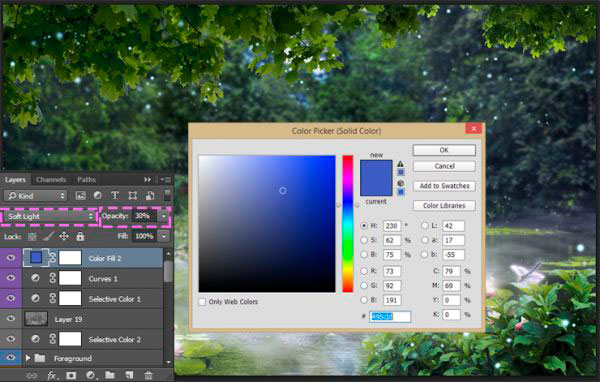Lock position move icon
Viewport: 600px width, 382px height.
click(x=64, y=237)
